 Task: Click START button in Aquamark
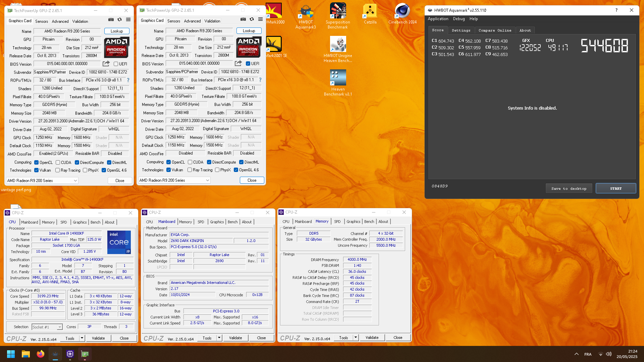[615, 188]
